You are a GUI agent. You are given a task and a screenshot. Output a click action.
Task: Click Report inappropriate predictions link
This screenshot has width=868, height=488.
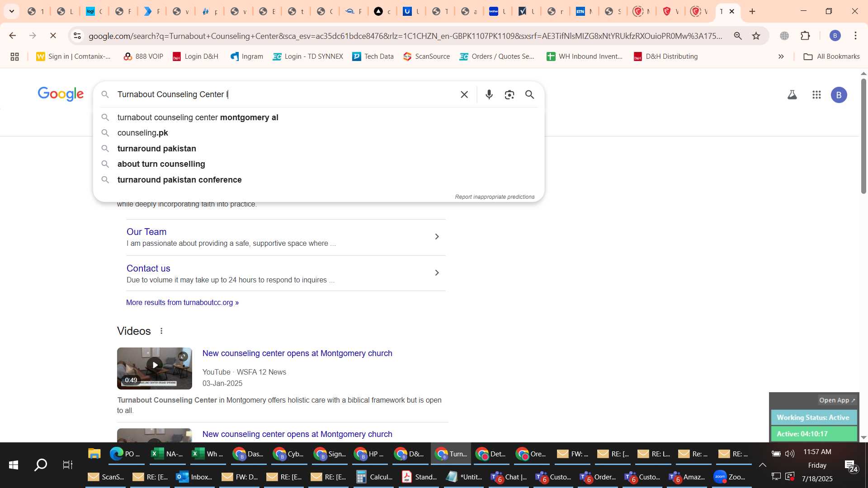click(x=495, y=197)
